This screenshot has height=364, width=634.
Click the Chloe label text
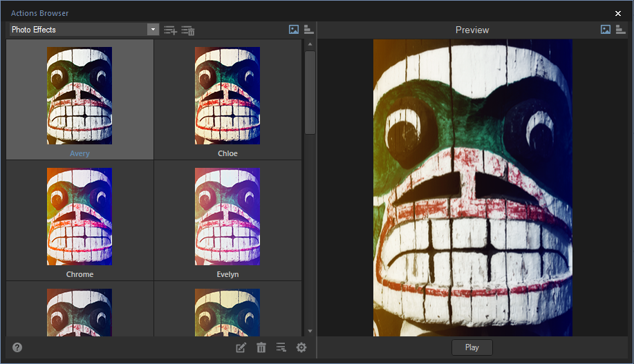point(227,153)
